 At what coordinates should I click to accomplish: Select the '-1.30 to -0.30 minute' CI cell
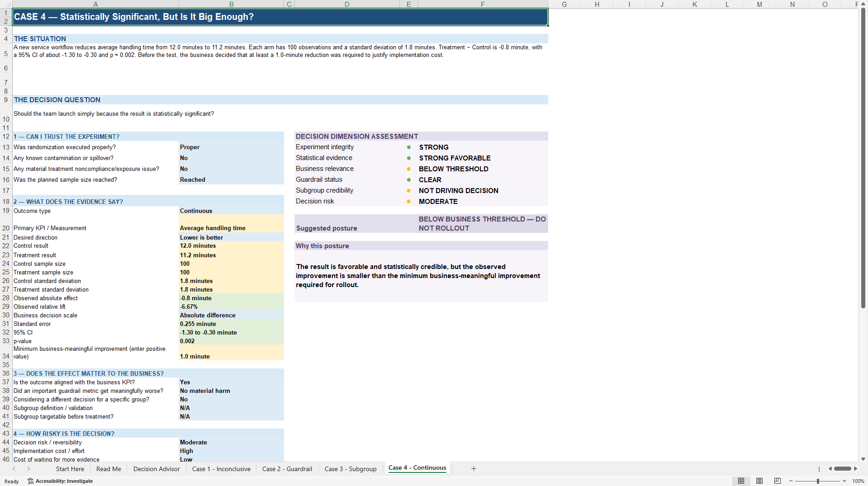(x=231, y=332)
